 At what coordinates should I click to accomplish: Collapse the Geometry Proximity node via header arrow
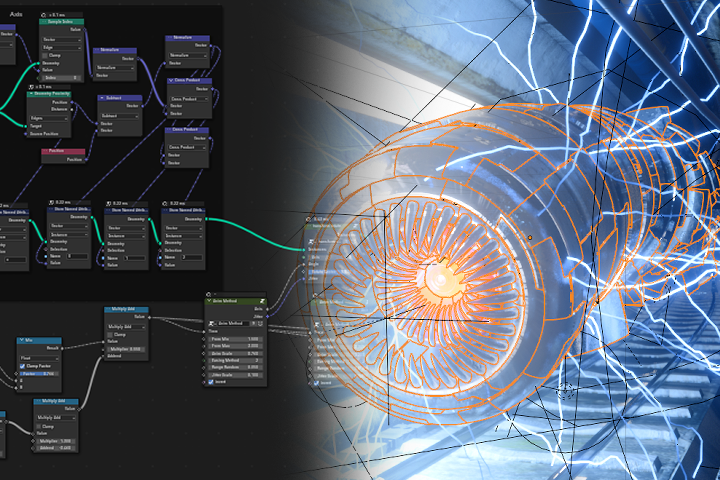pyautogui.click(x=31, y=94)
